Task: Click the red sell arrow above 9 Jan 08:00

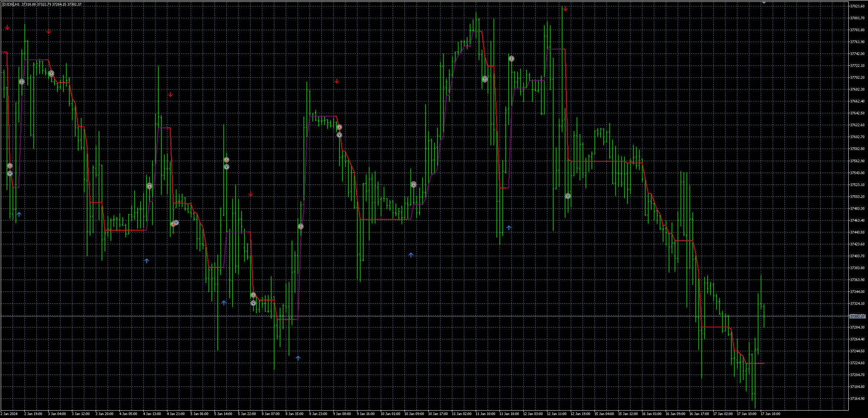Action: click(x=337, y=81)
